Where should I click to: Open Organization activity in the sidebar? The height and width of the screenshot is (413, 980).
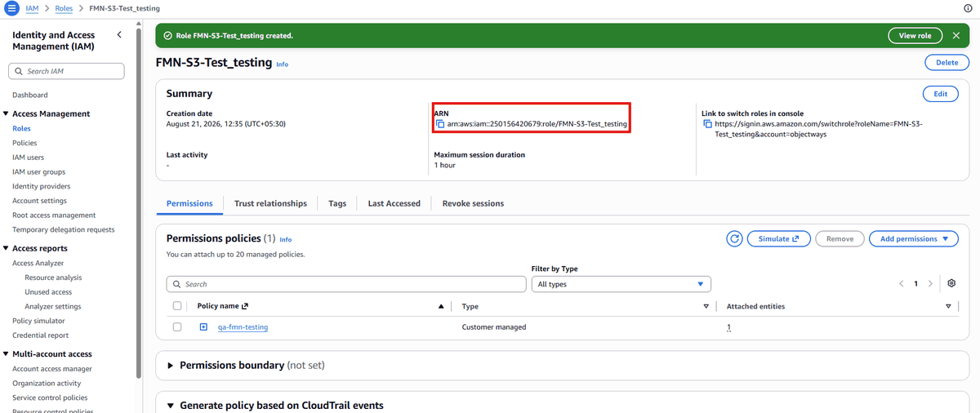coord(47,383)
